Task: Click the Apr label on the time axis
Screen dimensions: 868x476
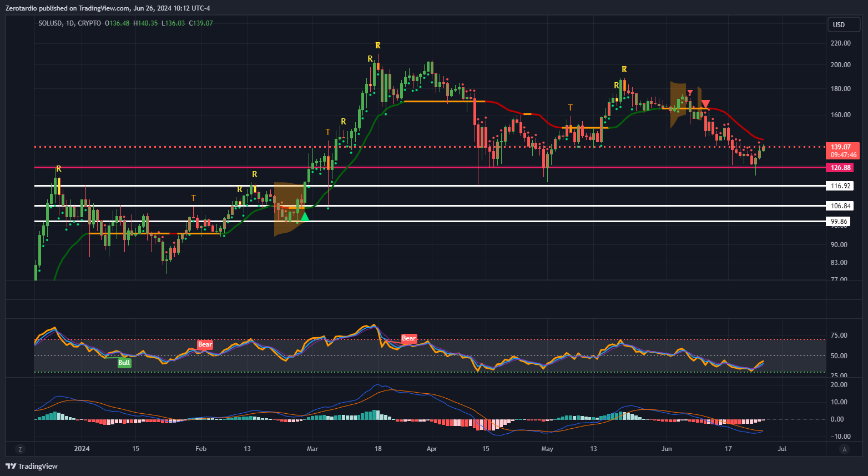Action: click(x=432, y=449)
